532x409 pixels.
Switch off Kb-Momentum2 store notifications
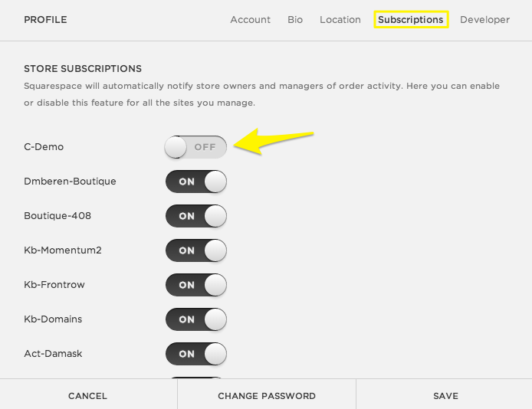click(x=195, y=250)
